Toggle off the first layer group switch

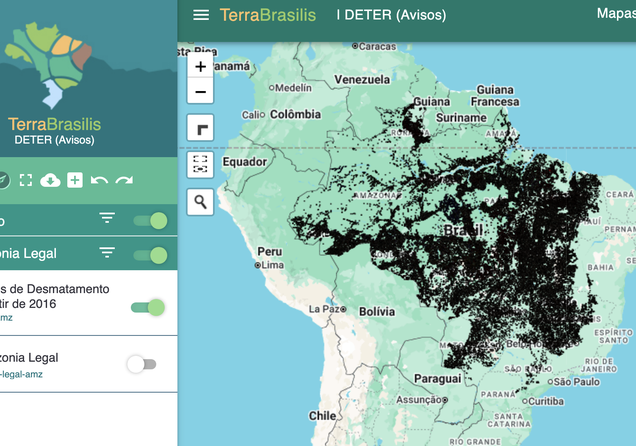pyautogui.click(x=150, y=221)
